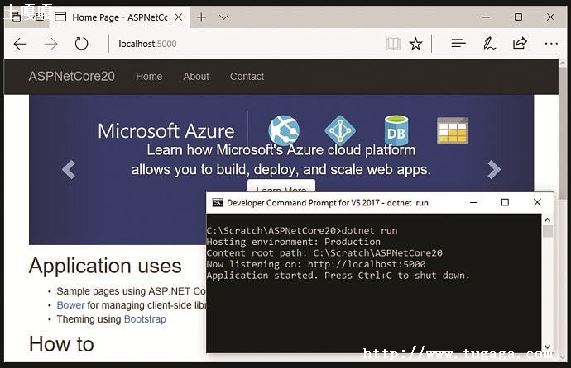Click the yellow table storage icon
571x368 pixels.
pos(452,130)
